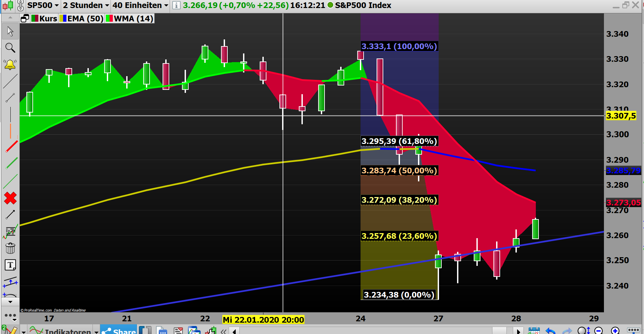Toggle the EMA (50) indicator legend

click(x=81, y=18)
